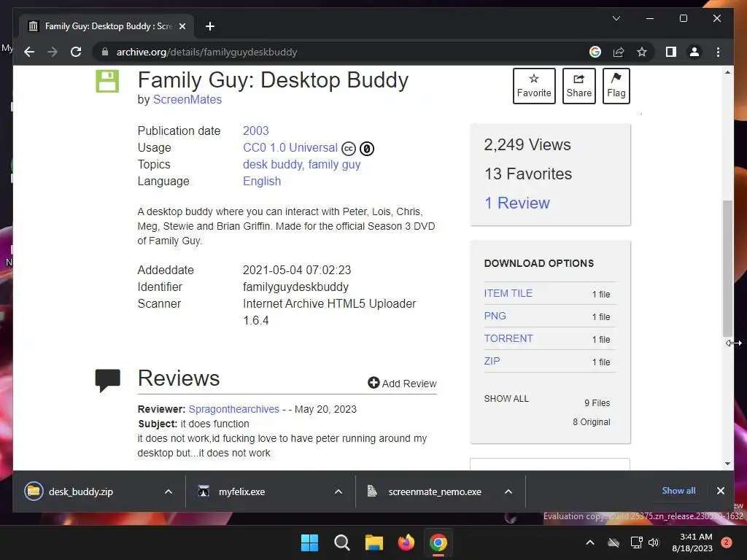The width and height of the screenshot is (747, 560).
Task: Open the tab search chevron
Action: tap(616, 18)
